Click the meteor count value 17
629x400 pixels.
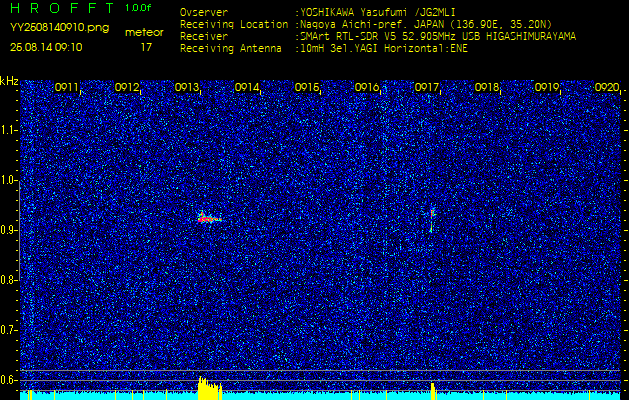146,47
